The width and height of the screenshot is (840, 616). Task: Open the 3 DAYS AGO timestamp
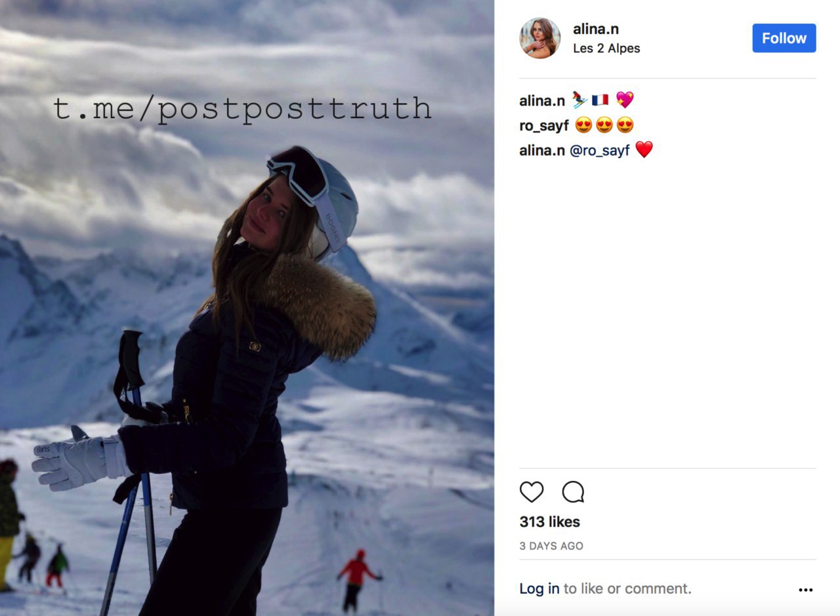(551, 546)
